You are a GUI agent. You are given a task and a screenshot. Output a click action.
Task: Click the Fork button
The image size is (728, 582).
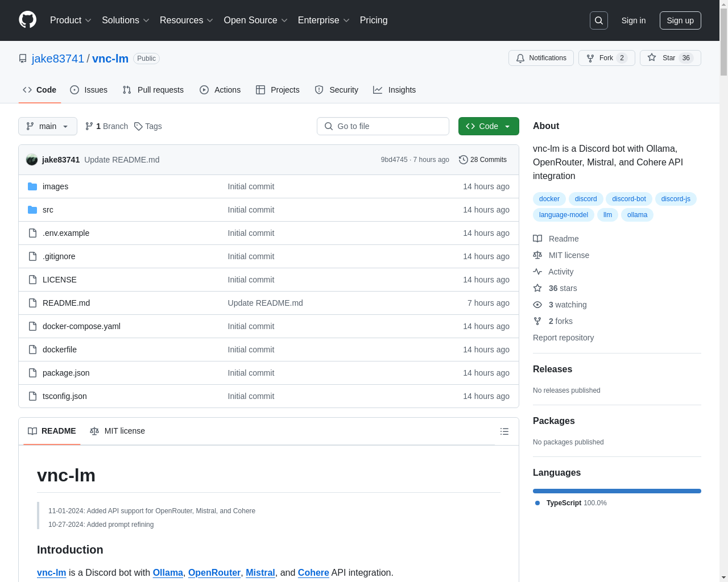pyautogui.click(x=607, y=58)
